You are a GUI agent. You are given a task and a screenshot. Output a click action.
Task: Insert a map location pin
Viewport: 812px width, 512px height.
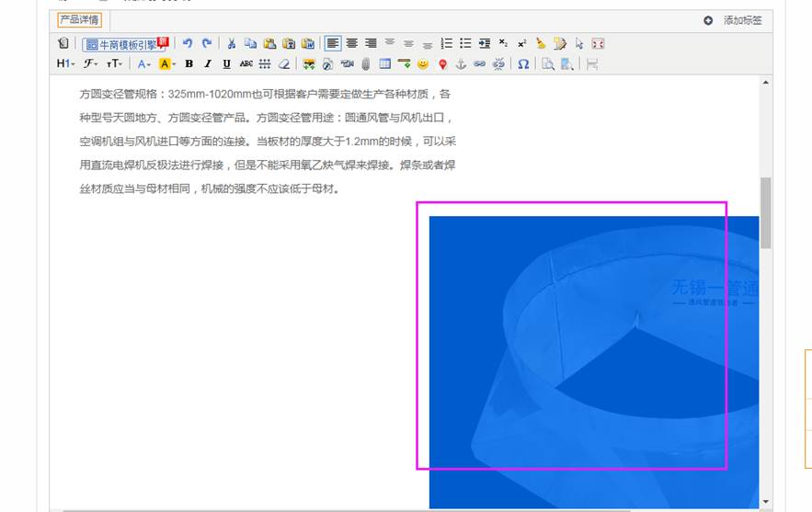(442, 63)
